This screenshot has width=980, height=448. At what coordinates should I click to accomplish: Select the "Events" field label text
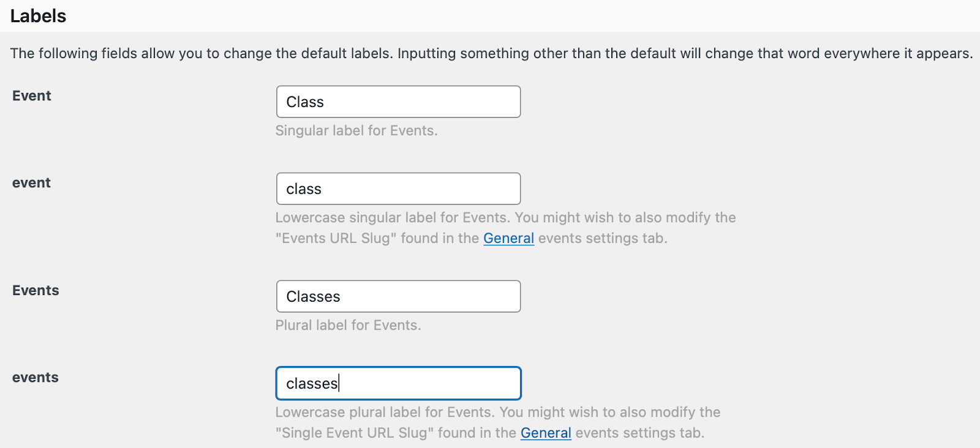coord(35,290)
